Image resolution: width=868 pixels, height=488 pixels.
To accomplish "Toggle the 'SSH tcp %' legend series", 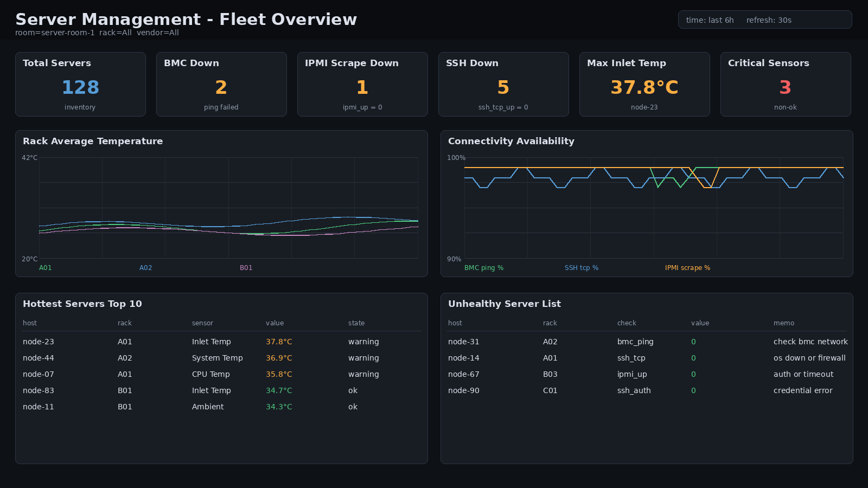I will tap(582, 268).
